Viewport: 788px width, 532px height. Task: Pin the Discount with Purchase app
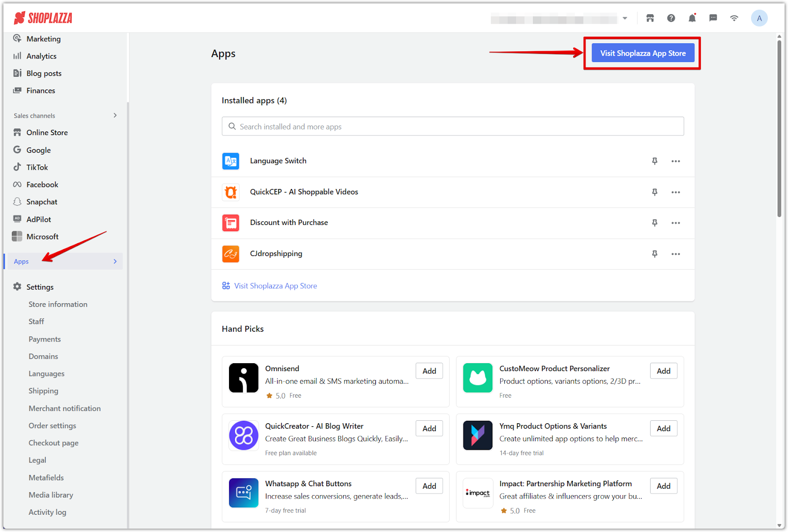click(655, 223)
